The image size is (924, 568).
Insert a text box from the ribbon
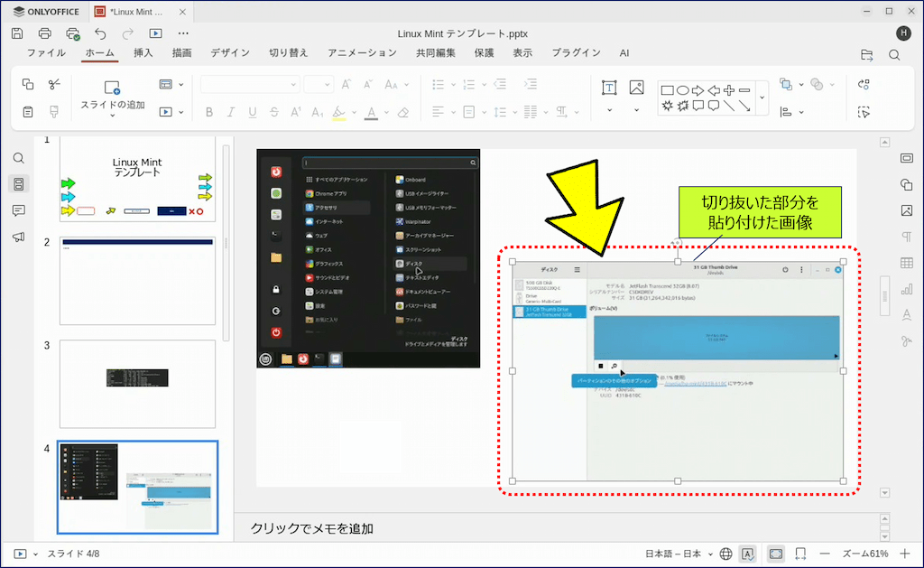click(x=609, y=88)
